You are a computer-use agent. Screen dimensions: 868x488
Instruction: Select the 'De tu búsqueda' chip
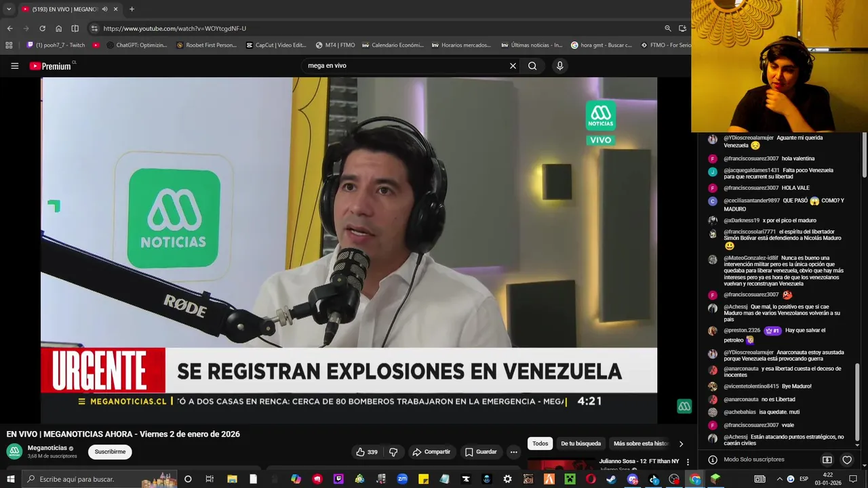pyautogui.click(x=580, y=443)
